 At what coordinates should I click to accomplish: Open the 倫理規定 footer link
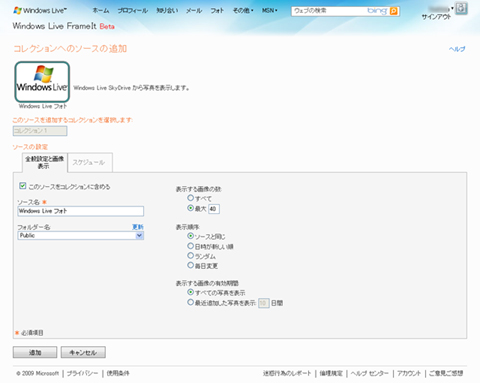tap(331, 373)
